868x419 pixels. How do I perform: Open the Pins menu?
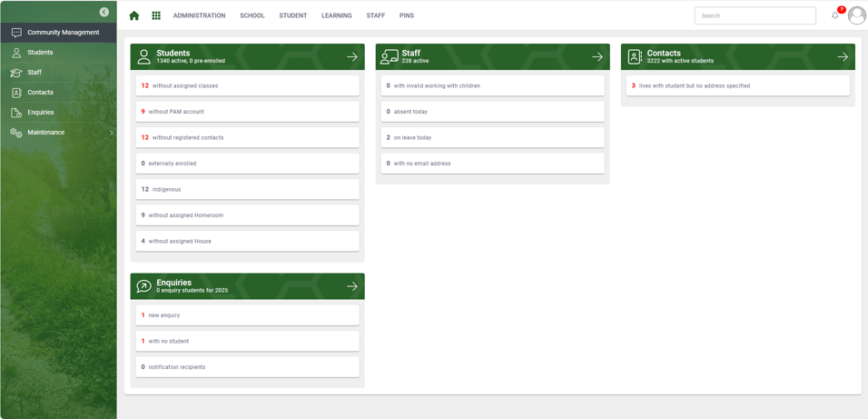(407, 15)
